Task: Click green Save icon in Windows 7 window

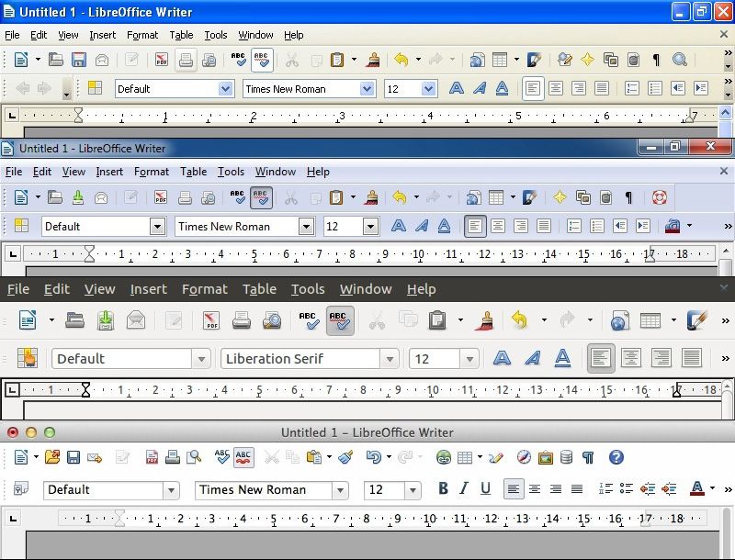Action: 78,197
